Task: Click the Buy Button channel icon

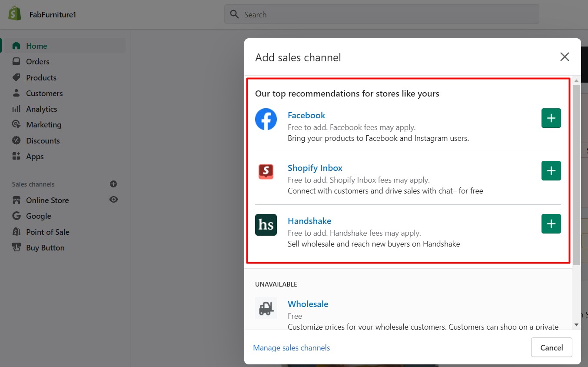Action: pyautogui.click(x=16, y=247)
